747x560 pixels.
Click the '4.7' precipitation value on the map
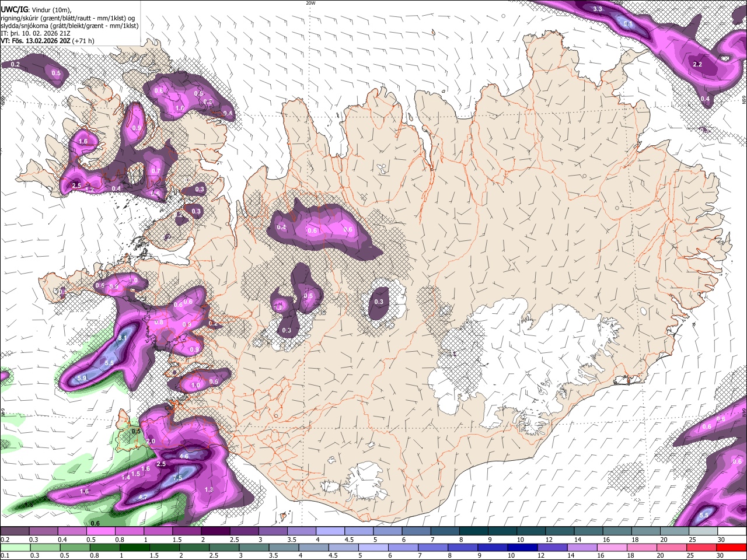[143, 497]
